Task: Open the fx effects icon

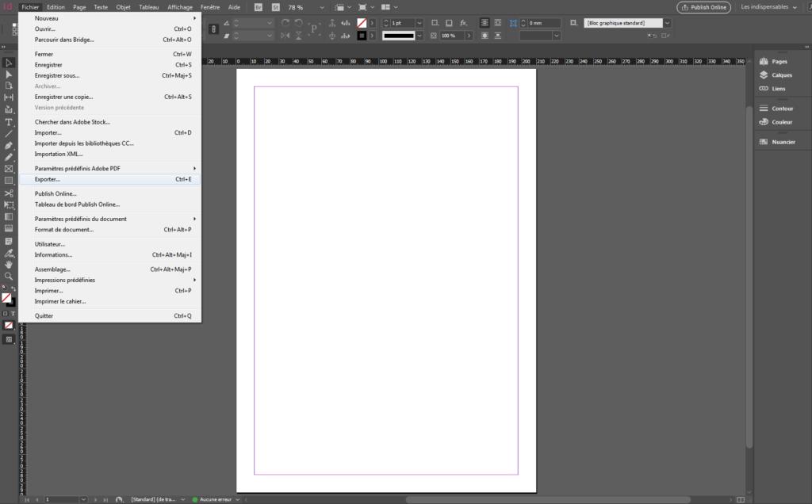Action: click(x=463, y=23)
